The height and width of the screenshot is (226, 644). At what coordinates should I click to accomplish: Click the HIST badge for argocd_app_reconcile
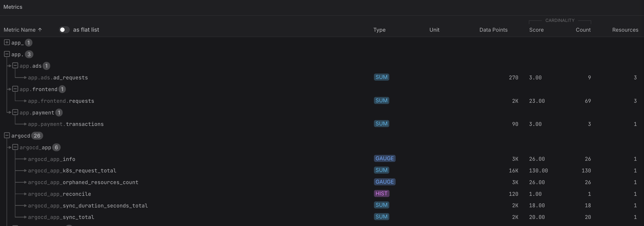tap(381, 194)
